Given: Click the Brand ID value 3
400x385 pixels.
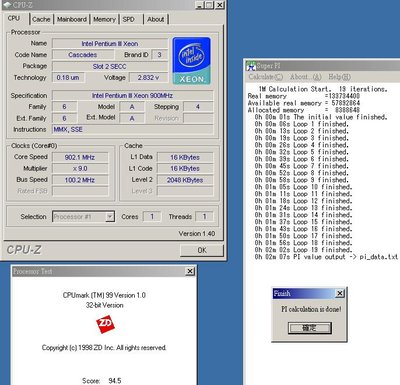Looking at the screenshot, I should click(159, 55).
